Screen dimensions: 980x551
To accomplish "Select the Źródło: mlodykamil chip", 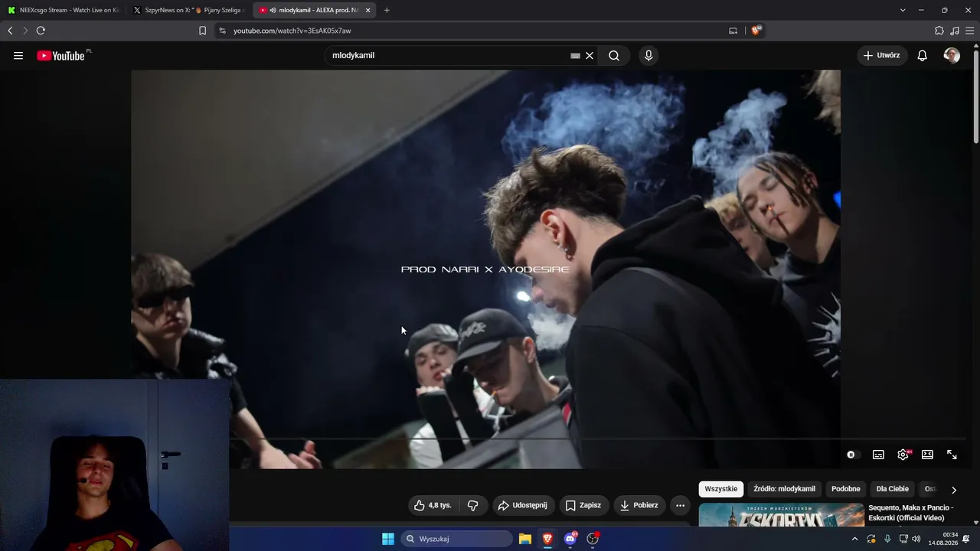I will tap(785, 489).
